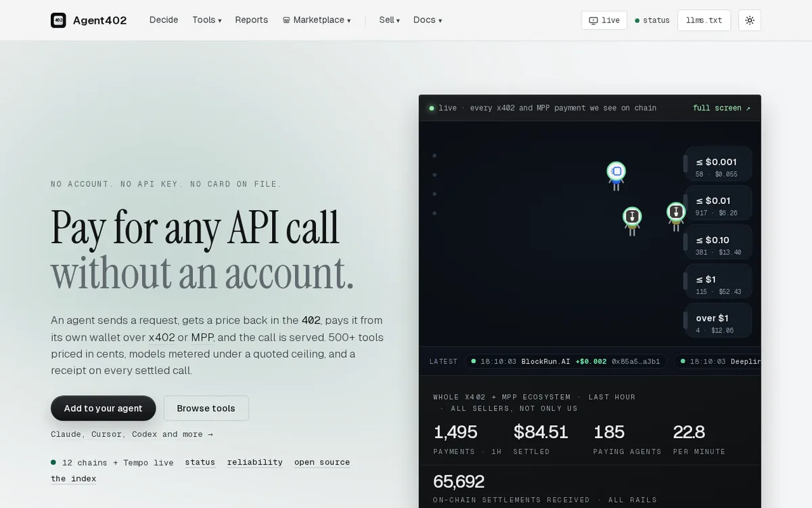The height and width of the screenshot is (508, 812).
Task: Click the 12 chains + Tempo live text
Action: pos(118,463)
